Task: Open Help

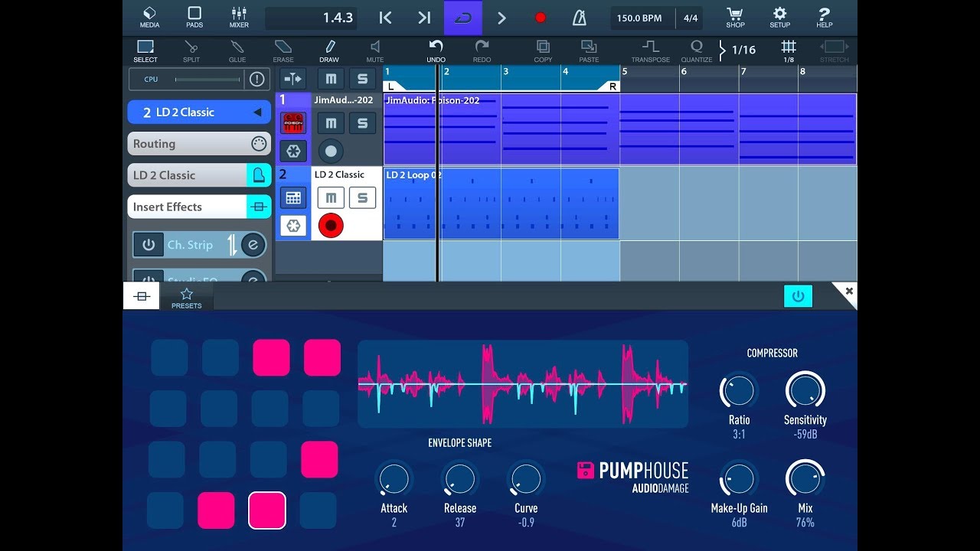Action: pyautogui.click(x=824, y=17)
